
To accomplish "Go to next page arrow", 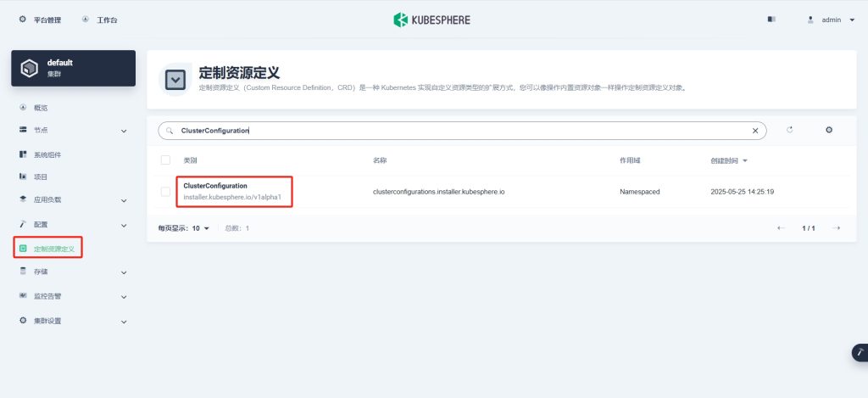I will point(837,228).
